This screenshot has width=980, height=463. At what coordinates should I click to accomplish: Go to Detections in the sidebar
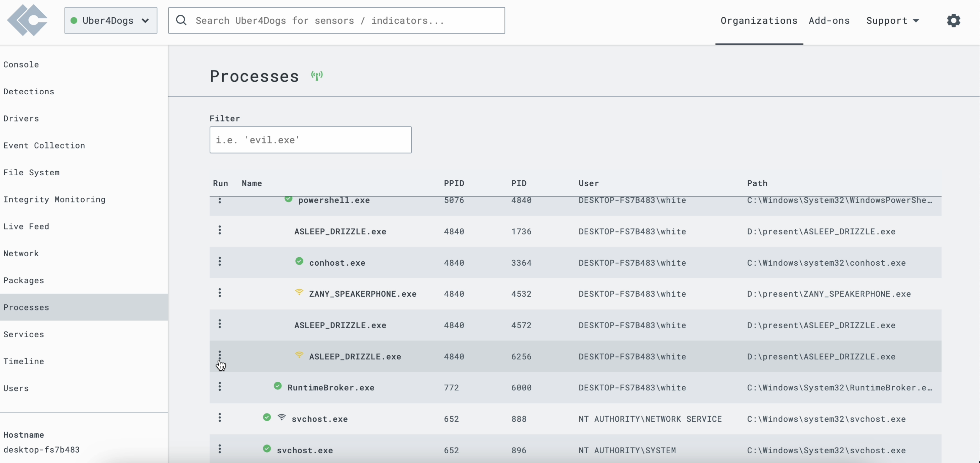(x=29, y=91)
